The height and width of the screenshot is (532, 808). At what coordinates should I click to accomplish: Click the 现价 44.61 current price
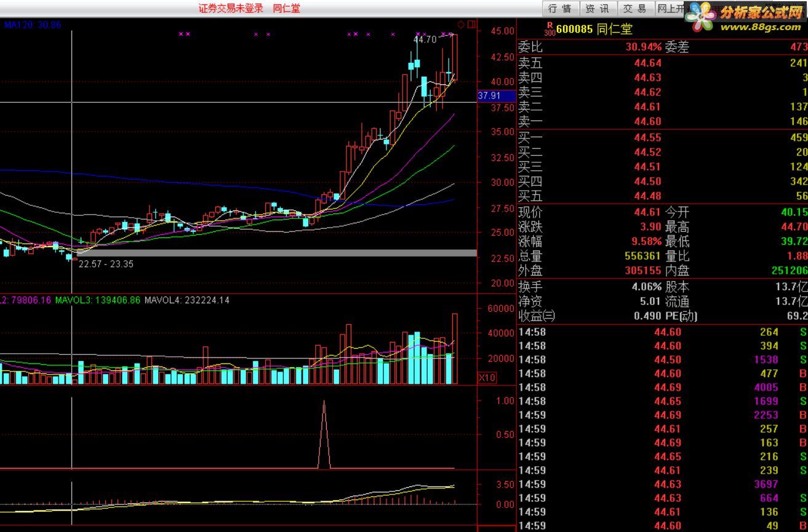[647, 212]
